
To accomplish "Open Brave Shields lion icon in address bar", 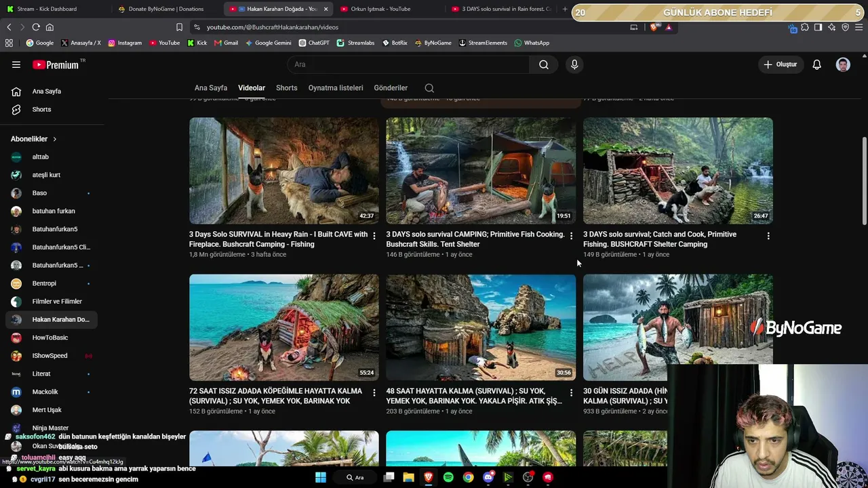I will click(x=654, y=27).
